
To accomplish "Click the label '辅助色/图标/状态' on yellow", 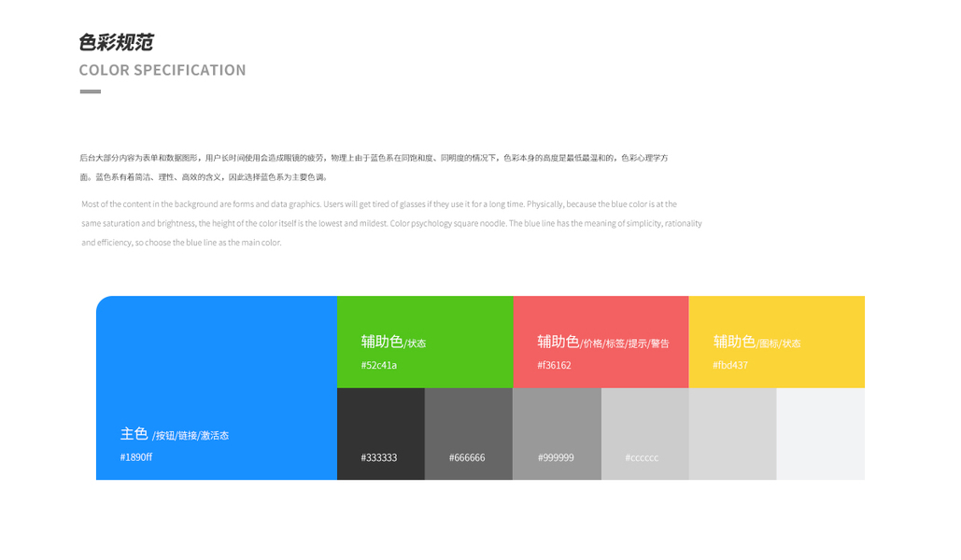I will click(x=756, y=342).
